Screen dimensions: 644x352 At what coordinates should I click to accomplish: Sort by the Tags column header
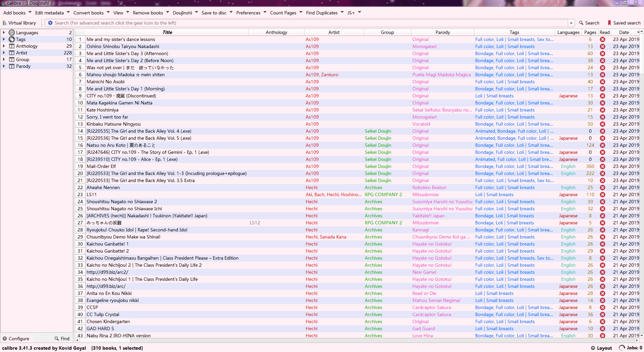[x=514, y=32]
